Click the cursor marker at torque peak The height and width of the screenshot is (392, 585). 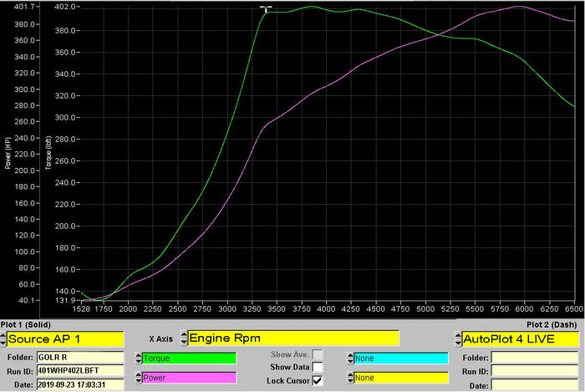pyautogui.click(x=266, y=9)
